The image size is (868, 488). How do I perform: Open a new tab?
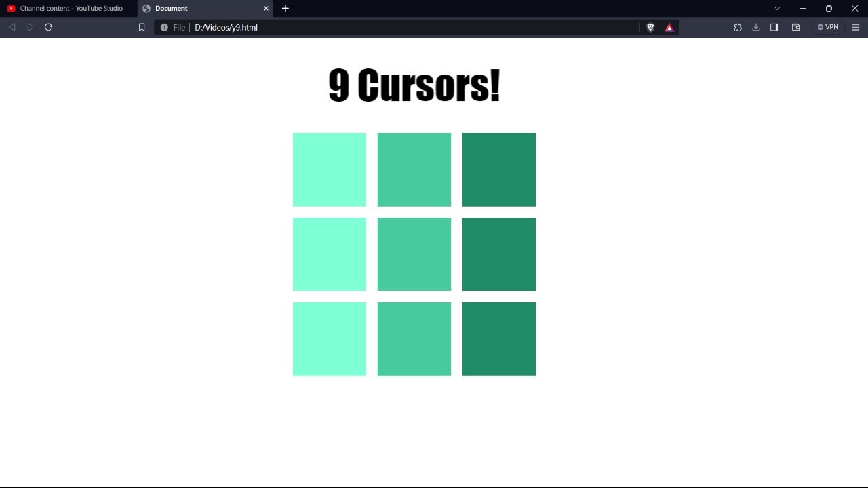click(285, 8)
